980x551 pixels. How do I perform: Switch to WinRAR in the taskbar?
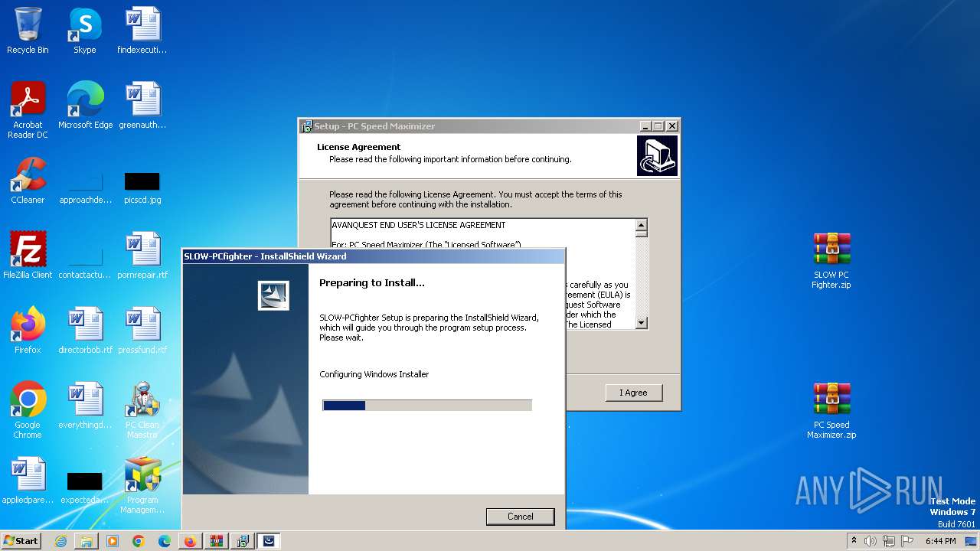click(x=216, y=541)
